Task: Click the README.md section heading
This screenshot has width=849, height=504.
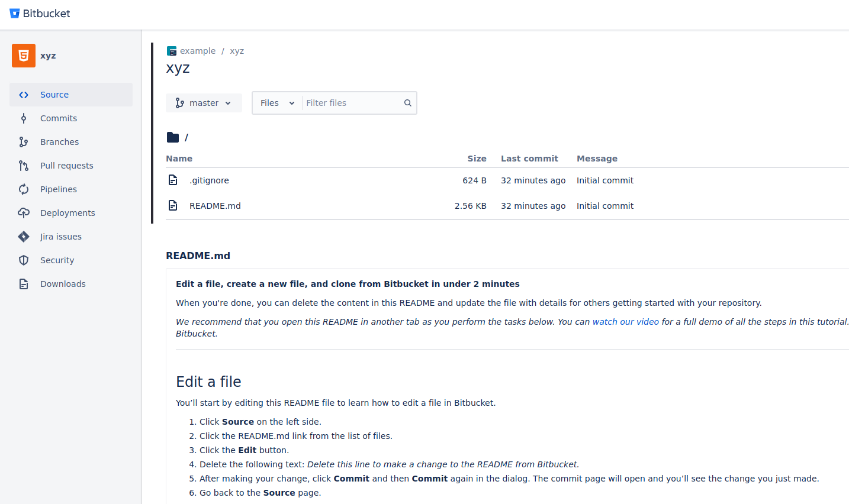Action: [x=198, y=256]
